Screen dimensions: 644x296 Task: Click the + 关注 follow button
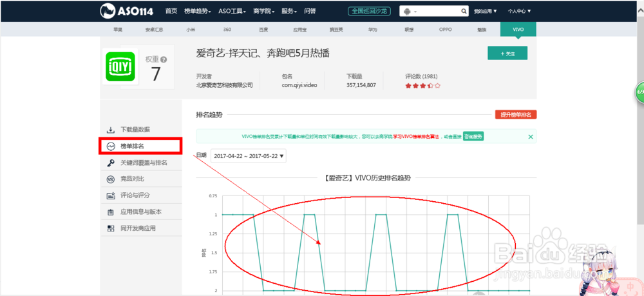tap(507, 54)
